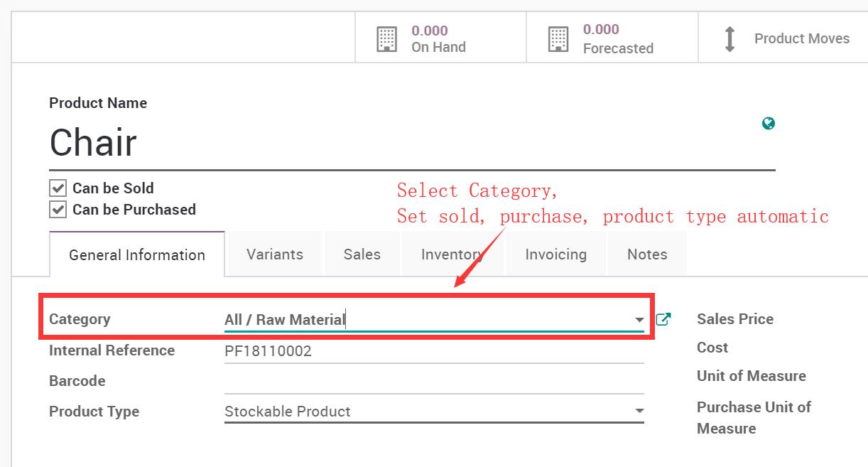
Task: Click the empty Barcode field
Action: [x=434, y=382]
